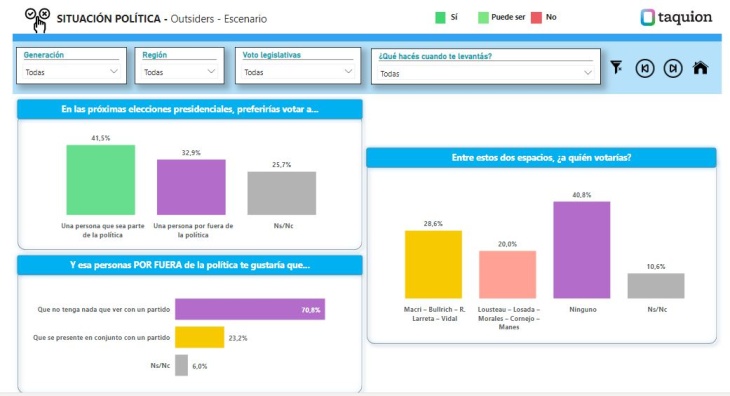Image resolution: width=730 pixels, height=396 pixels.
Task: Expand the ¿Qué hacés cuando te levantás? dropdown
Action: tap(486, 74)
